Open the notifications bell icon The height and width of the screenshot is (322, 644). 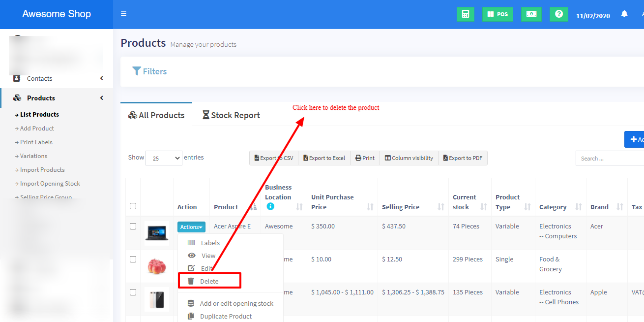coord(624,14)
